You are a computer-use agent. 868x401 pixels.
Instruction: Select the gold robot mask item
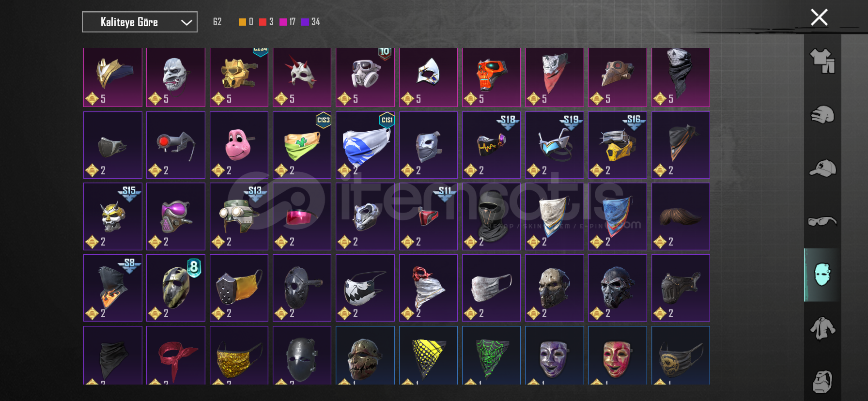click(239, 77)
